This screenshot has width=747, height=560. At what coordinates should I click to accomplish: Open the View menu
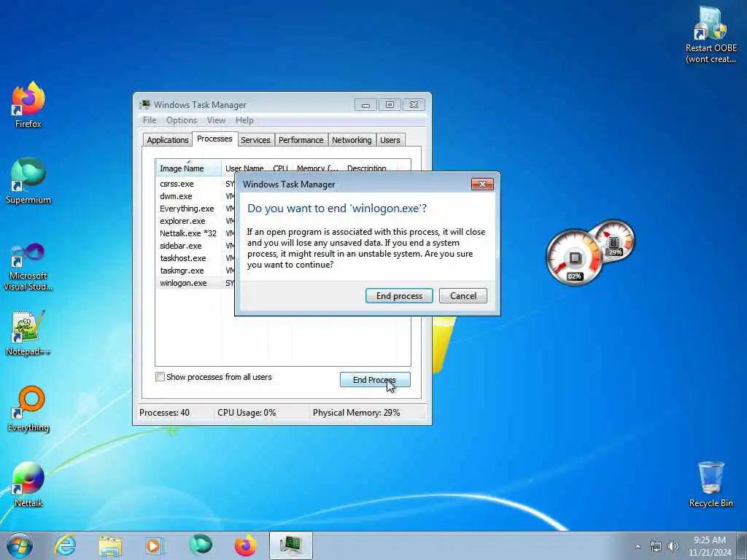pos(216,120)
